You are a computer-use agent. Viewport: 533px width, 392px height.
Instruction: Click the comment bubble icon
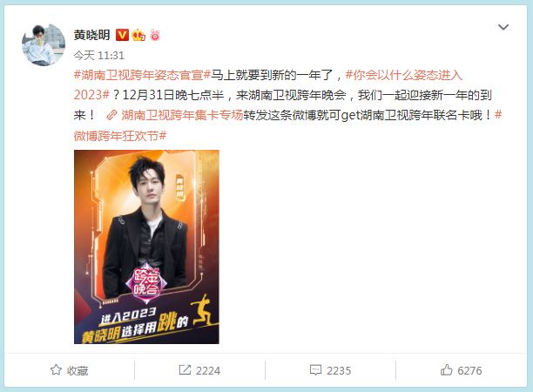click(315, 370)
